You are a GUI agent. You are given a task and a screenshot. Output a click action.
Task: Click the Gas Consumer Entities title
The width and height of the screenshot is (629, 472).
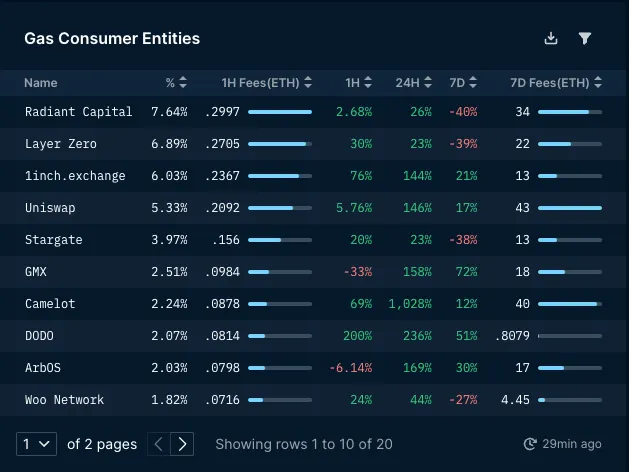coord(112,38)
